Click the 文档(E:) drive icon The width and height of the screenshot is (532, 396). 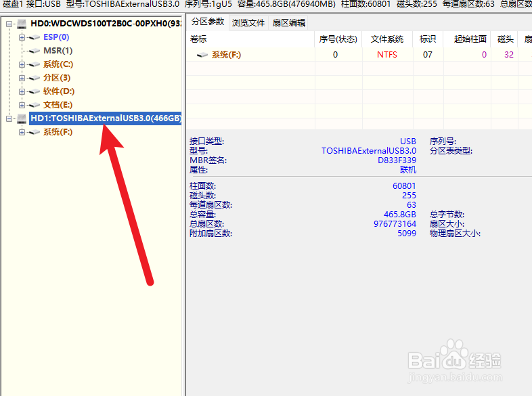click(35, 105)
